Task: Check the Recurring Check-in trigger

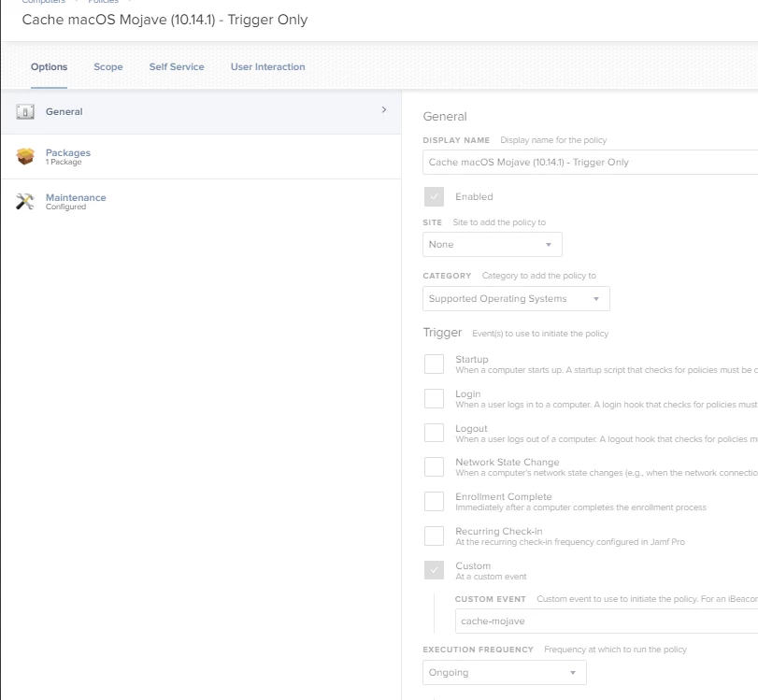Action: point(434,536)
